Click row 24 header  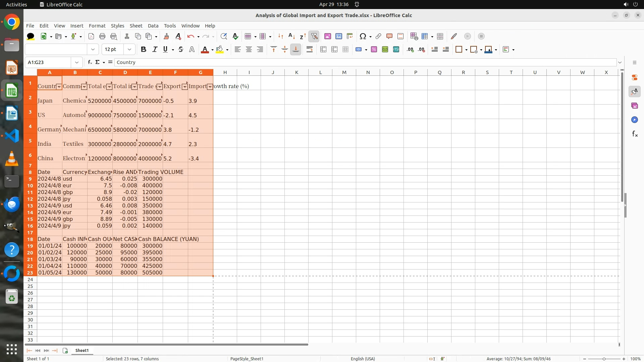[x=30, y=280]
